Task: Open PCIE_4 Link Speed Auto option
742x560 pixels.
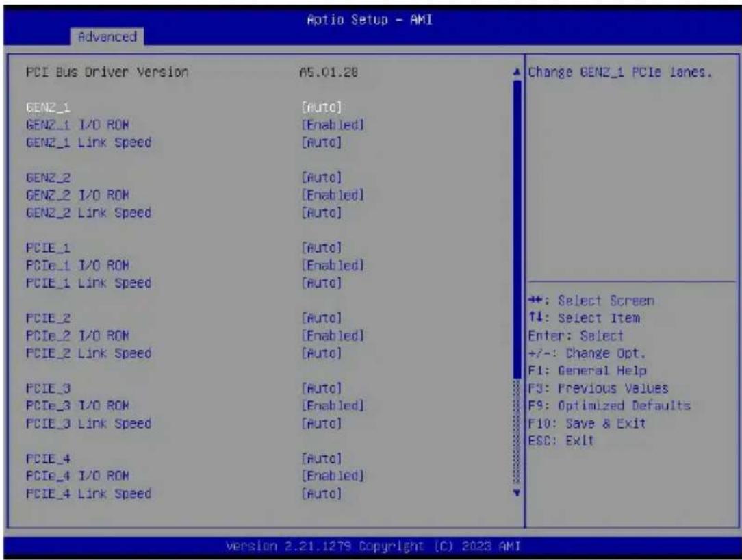Action: point(321,494)
